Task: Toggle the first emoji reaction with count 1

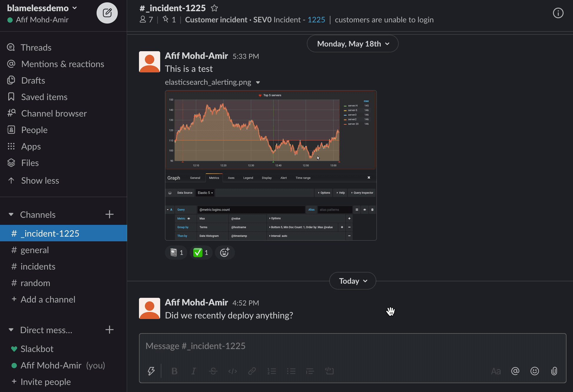Action: pyautogui.click(x=176, y=253)
